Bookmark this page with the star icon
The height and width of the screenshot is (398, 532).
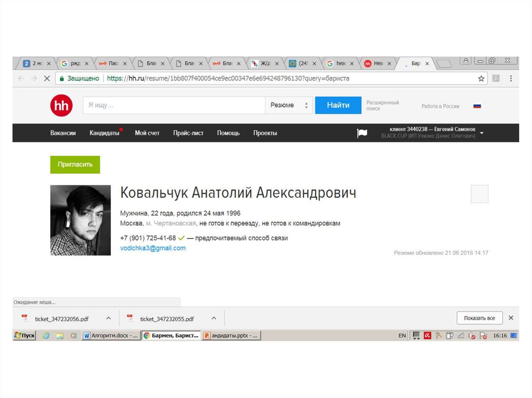481,78
